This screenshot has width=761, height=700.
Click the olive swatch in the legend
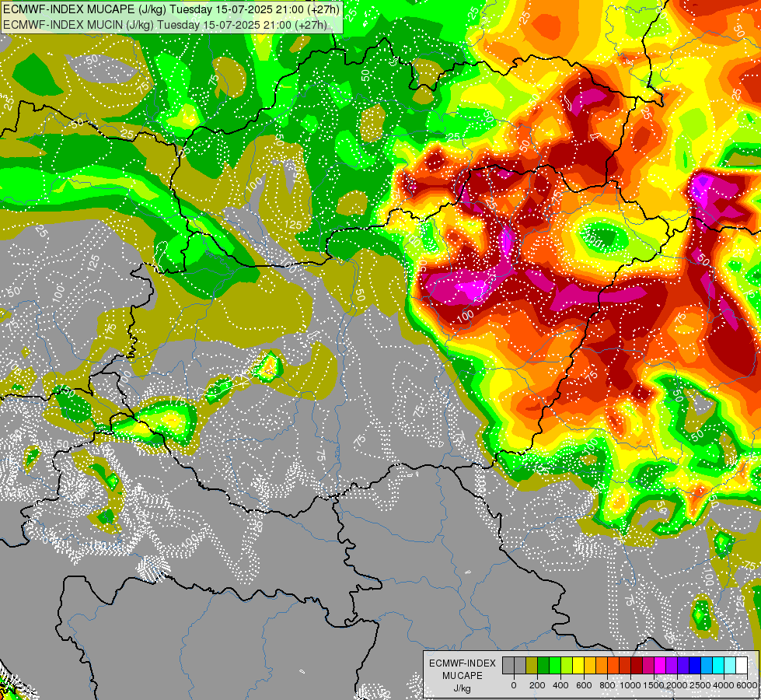pos(532,665)
